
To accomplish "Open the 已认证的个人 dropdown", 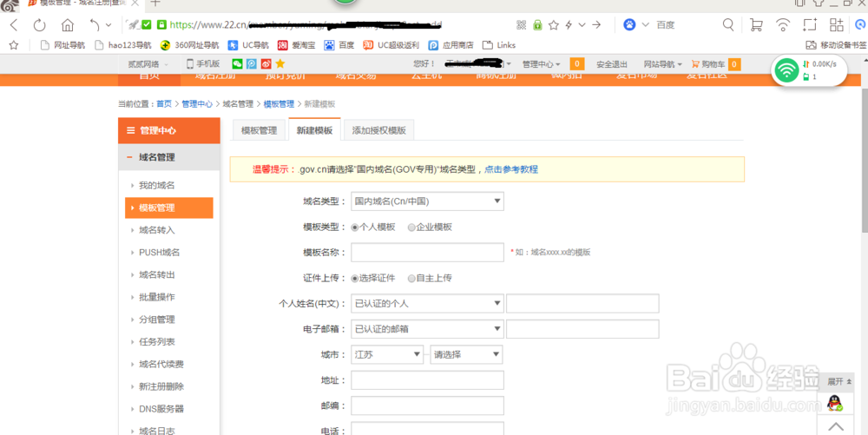I will [x=427, y=303].
